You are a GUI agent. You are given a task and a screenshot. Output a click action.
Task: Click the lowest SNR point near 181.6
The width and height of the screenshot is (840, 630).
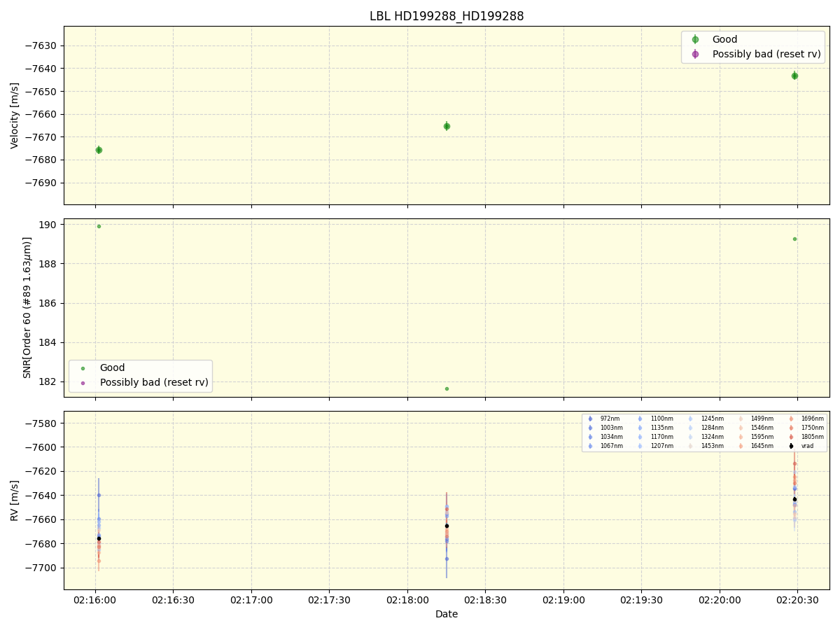[447, 389]
